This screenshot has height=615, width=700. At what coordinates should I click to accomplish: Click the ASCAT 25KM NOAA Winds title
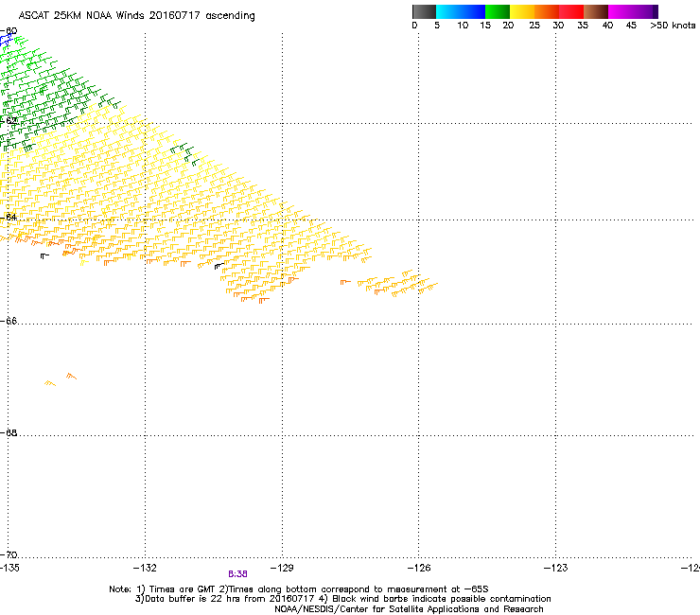click(x=136, y=16)
